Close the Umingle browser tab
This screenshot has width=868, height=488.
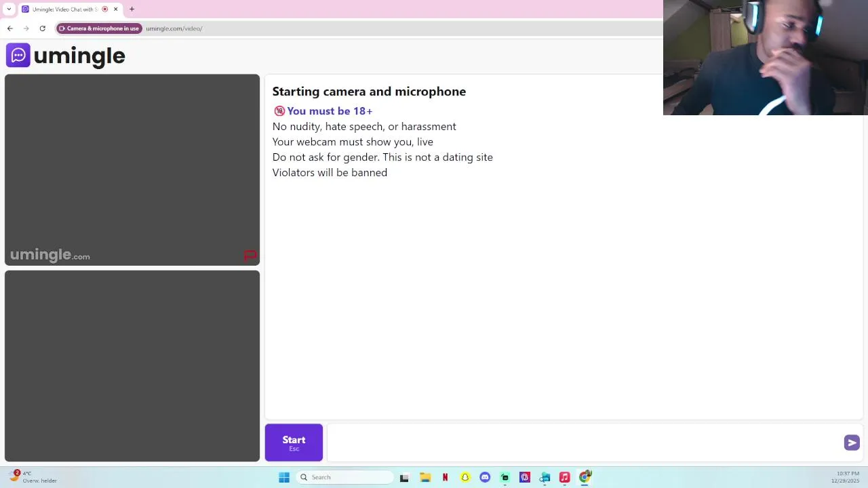115,9
